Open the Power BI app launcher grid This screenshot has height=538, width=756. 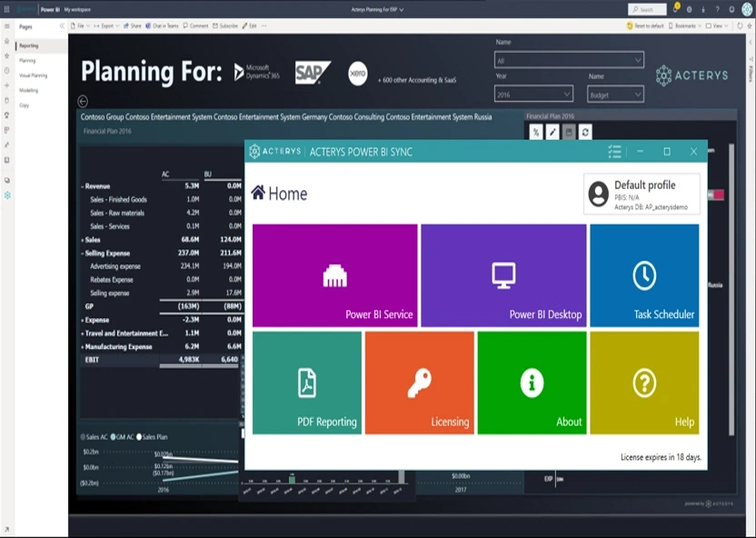[6, 9]
